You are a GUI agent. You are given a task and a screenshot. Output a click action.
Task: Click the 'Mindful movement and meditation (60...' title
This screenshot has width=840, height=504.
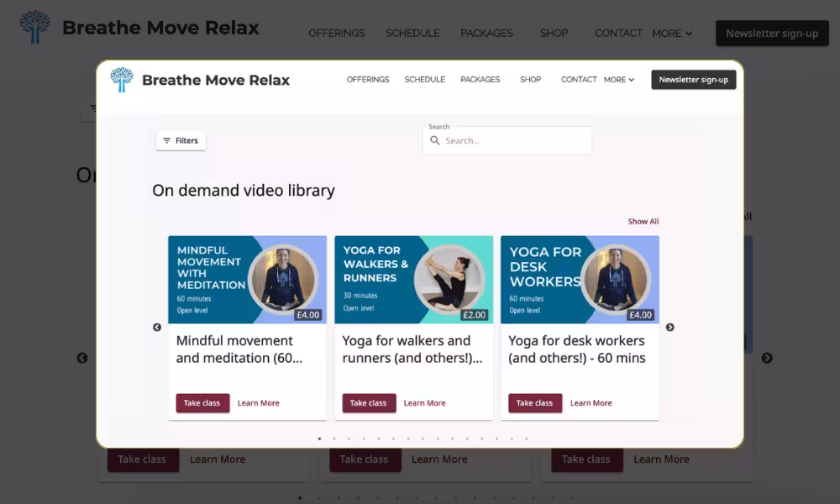239,349
